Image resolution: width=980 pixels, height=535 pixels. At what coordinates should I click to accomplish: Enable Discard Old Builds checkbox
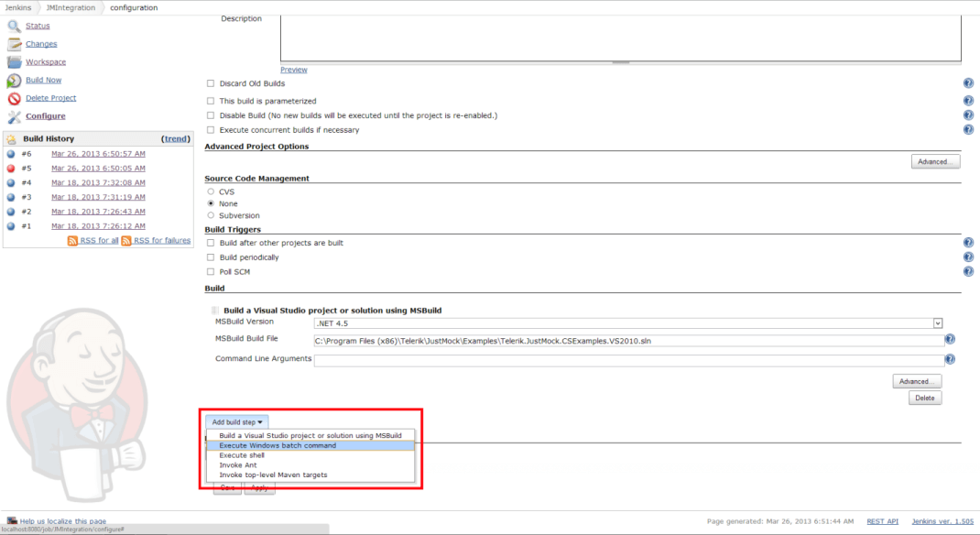tap(211, 83)
